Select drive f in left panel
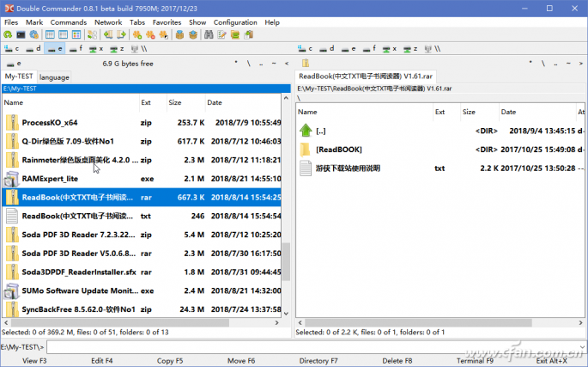 pos(76,49)
